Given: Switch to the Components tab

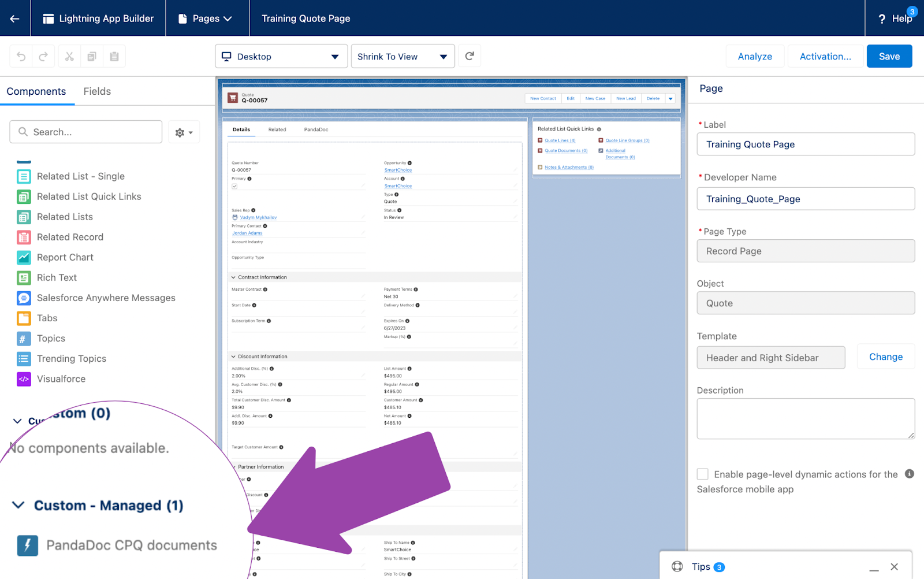Looking at the screenshot, I should [x=36, y=91].
